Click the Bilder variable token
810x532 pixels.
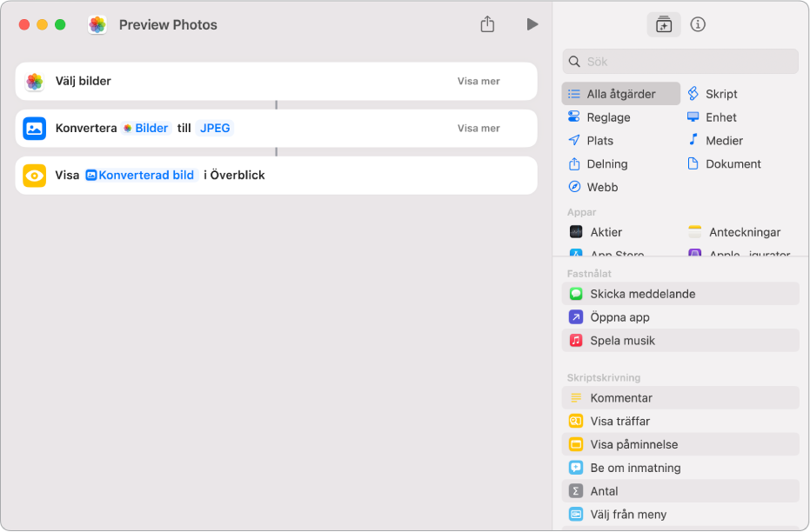tap(146, 128)
